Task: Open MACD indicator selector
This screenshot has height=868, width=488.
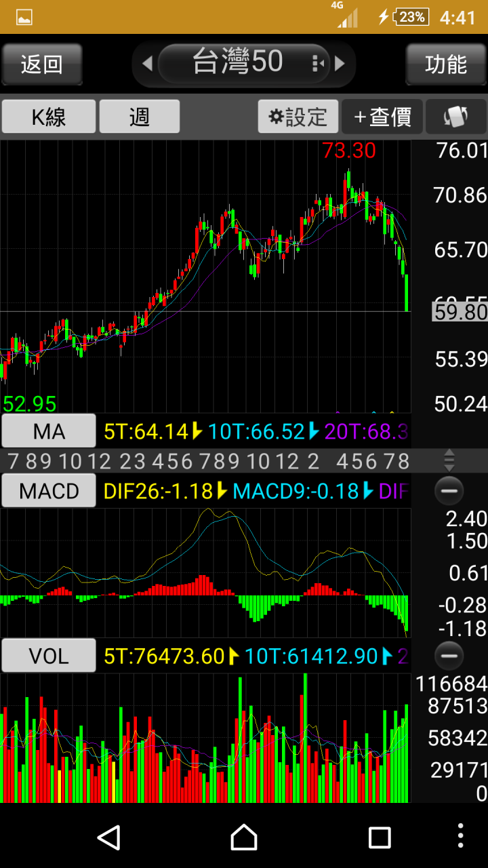Action: coord(49,491)
